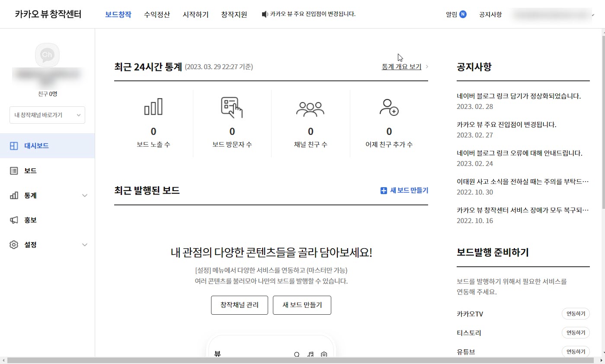Viewport: 605px width, 364px height.
Task: Open the 통계 개요 보기 link
Action: [x=401, y=67]
